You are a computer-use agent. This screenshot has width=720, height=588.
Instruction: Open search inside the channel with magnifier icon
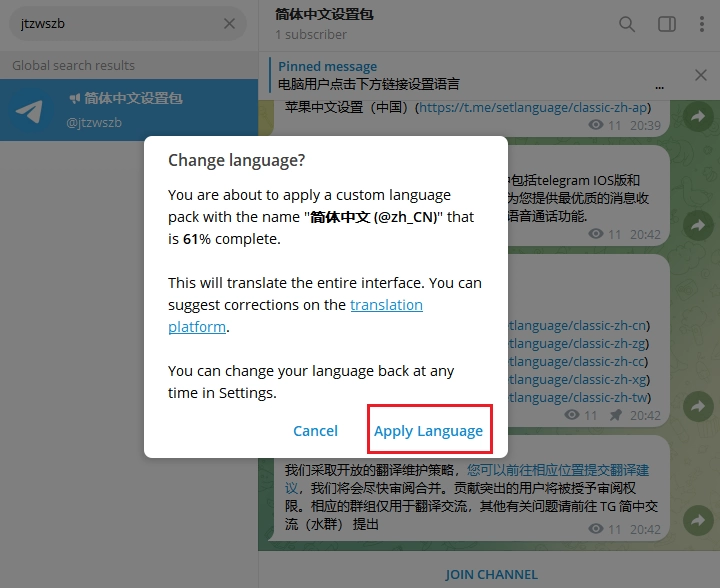pos(627,24)
